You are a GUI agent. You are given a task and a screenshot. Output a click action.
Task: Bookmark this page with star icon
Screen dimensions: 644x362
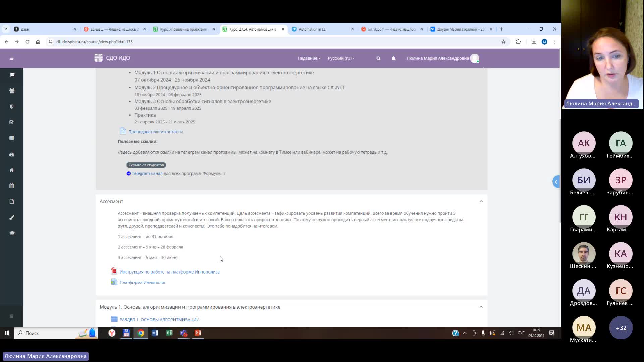(503, 42)
